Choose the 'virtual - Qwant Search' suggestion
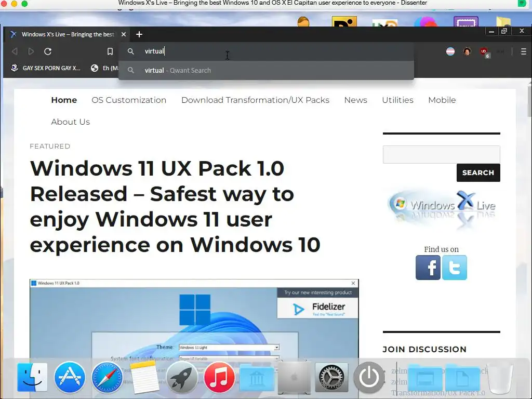The width and height of the screenshot is (532, 399). pos(267,70)
